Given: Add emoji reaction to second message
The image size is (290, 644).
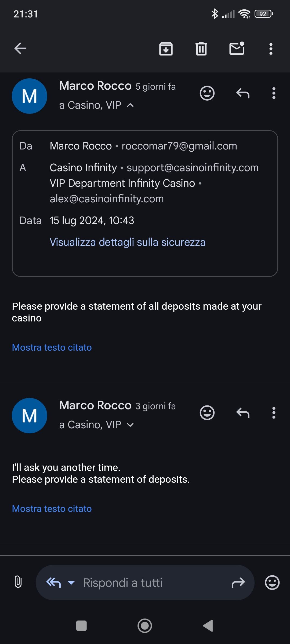Looking at the screenshot, I should click(x=207, y=413).
